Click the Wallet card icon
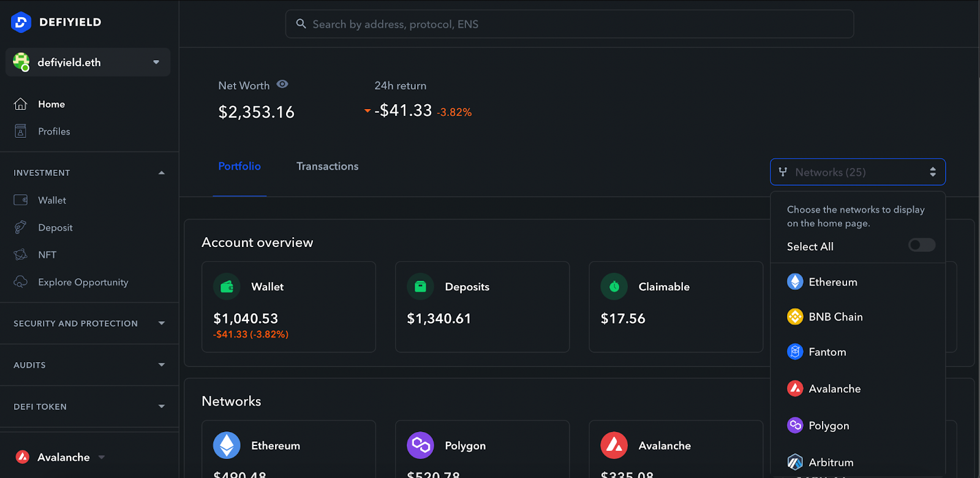 (227, 287)
